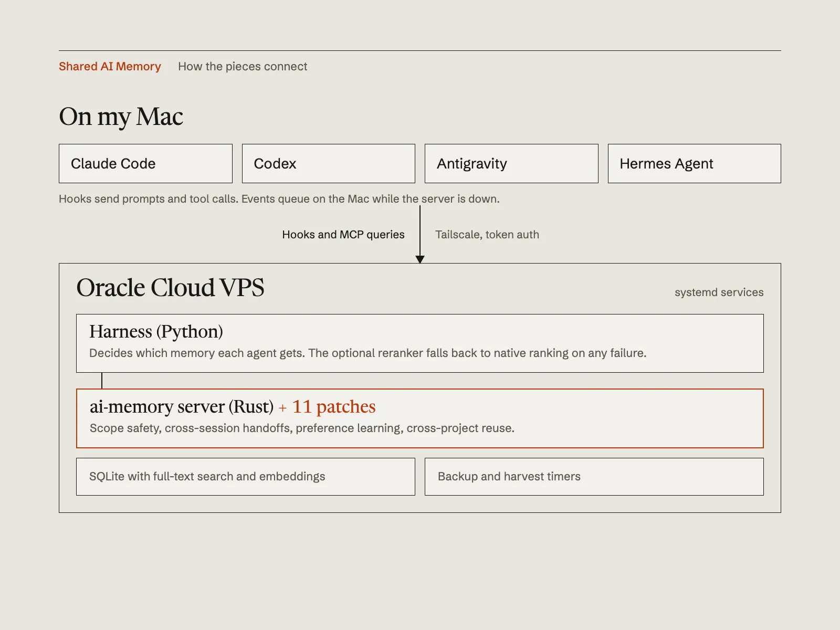Click the Claude Code box
This screenshot has width=840, height=630.
click(145, 163)
